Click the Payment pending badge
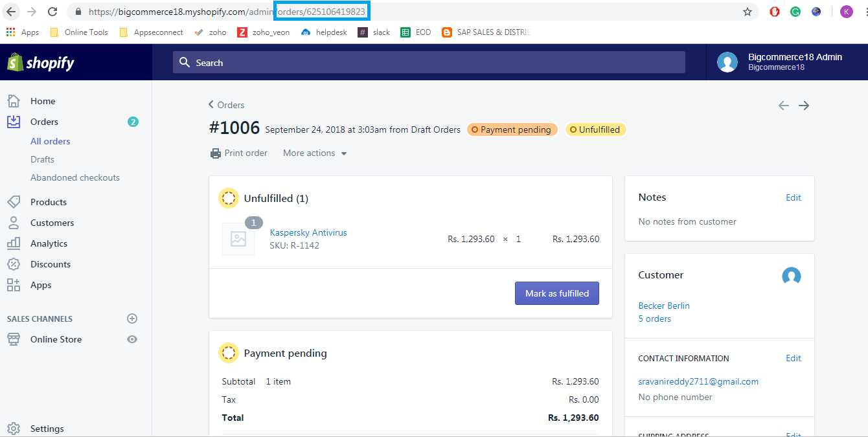This screenshot has width=868, height=437. coord(512,129)
